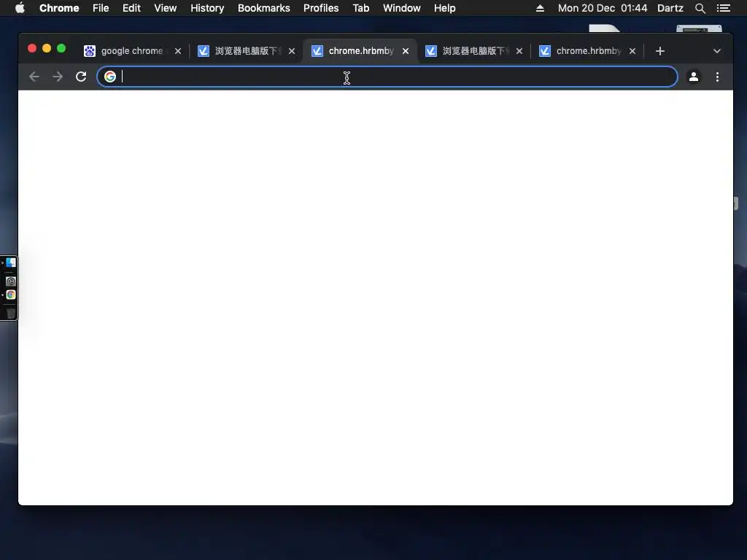
Task: Click the Chrome icon in the dock
Action: (x=10, y=295)
